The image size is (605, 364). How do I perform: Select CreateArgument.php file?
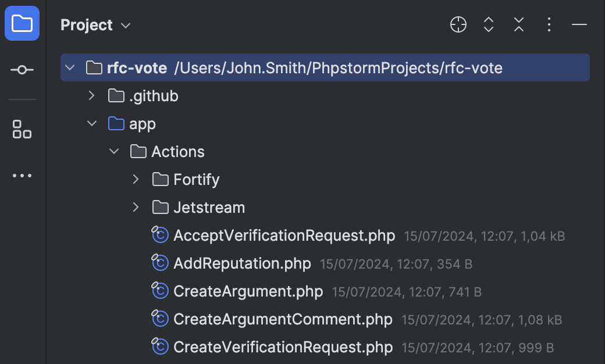(x=248, y=291)
